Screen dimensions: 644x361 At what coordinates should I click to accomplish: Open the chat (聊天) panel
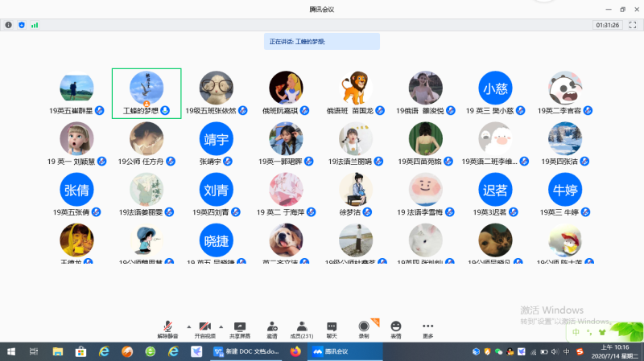(x=332, y=326)
